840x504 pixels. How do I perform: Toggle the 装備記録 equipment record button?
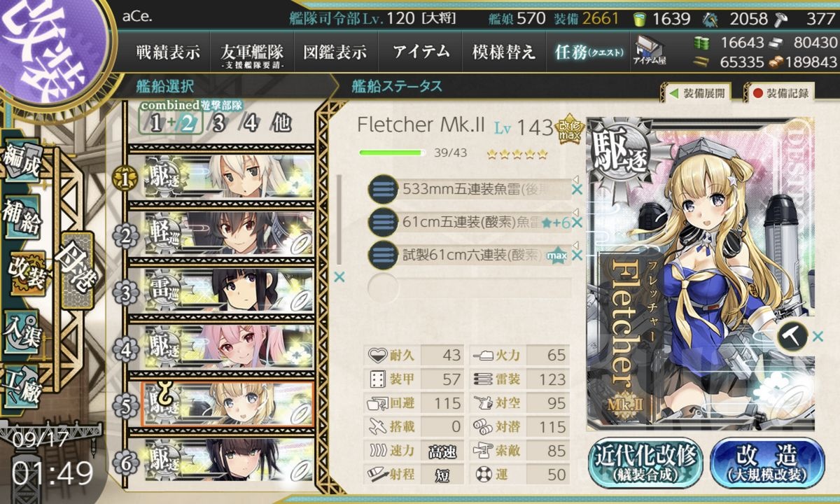click(780, 92)
